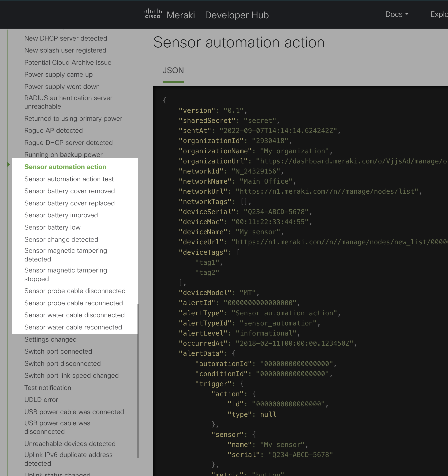The height and width of the screenshot is (476, 448).
Task: Open Sensor change detected page
Action: tap(61, 239)
